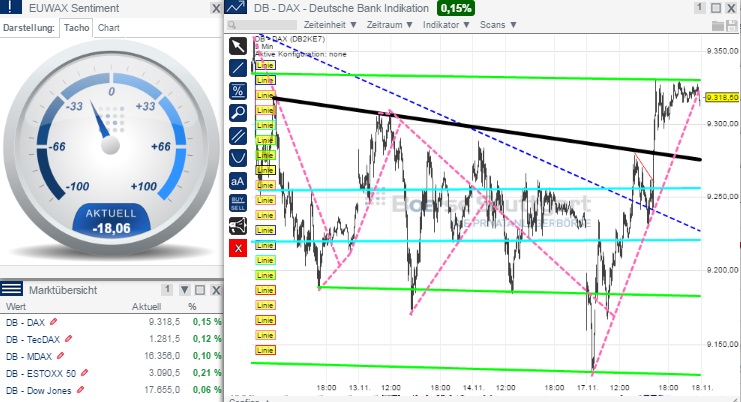Select the trend line drawing tool
The height and width of the screenshot is (402, 741).
click(x=238, y=68)
